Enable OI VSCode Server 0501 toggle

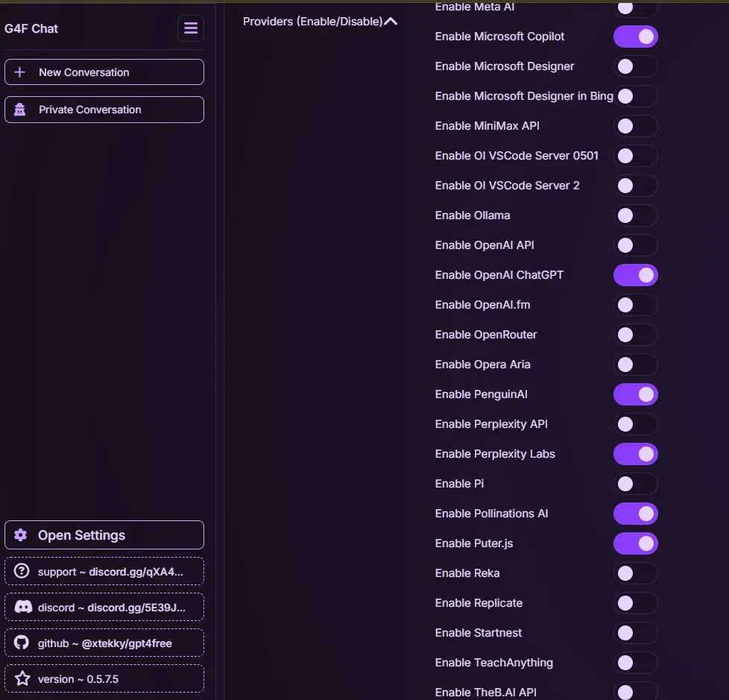click(636, 156)
